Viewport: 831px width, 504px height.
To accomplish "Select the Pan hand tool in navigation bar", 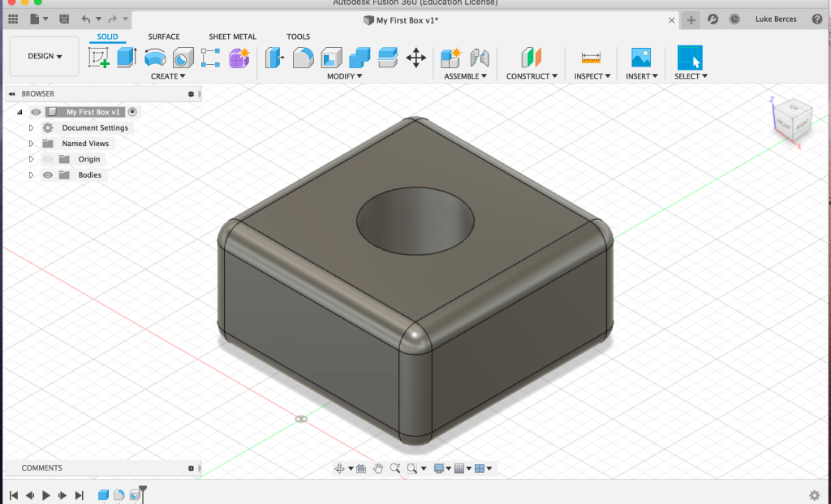I will click(361, 468).
